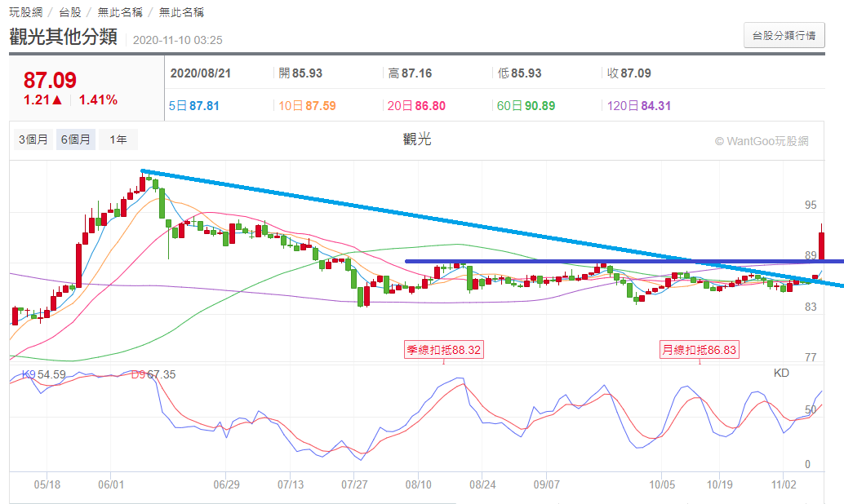Open the 玩股網 breadcrumb link
This screenshot has width=844, height=504.
click(x=26, y=12)
